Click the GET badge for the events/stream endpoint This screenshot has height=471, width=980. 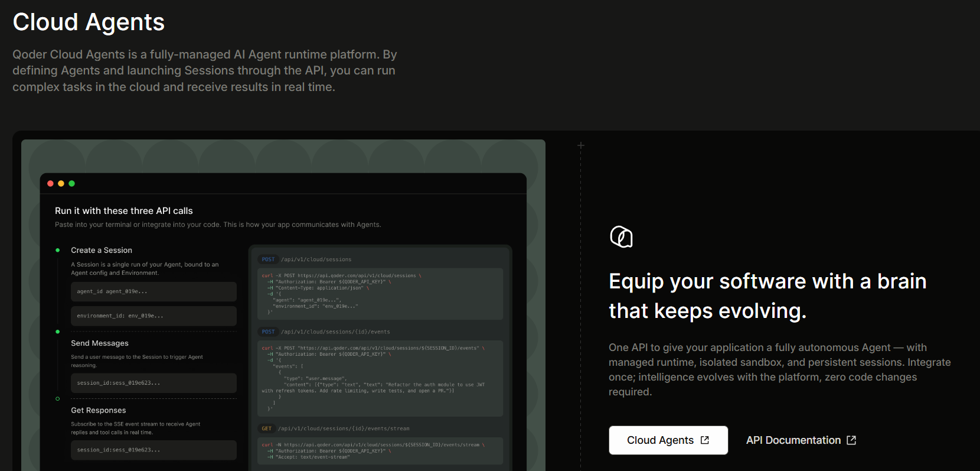pyautogui.click(x=267, y=428)
